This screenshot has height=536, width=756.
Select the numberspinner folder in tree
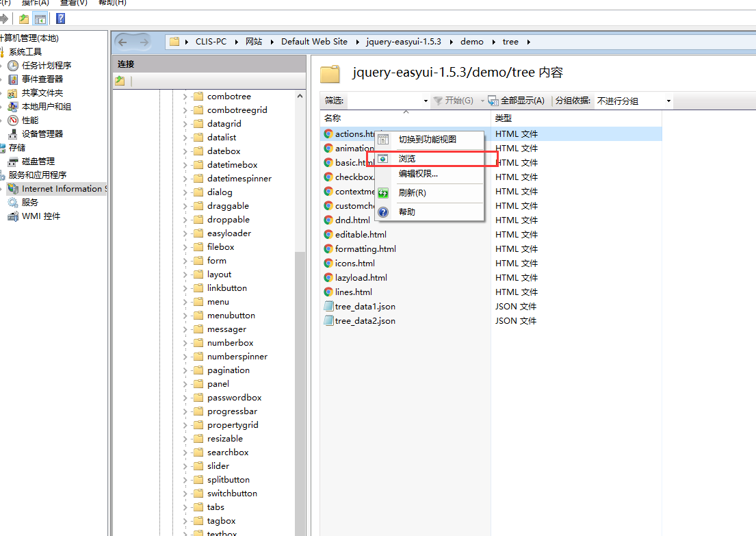pos(237,357)
